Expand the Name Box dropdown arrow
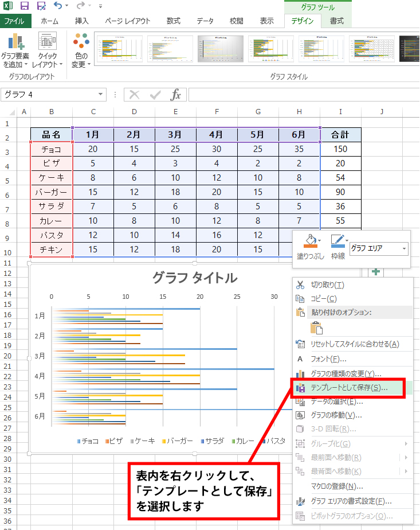 [101, 95]
